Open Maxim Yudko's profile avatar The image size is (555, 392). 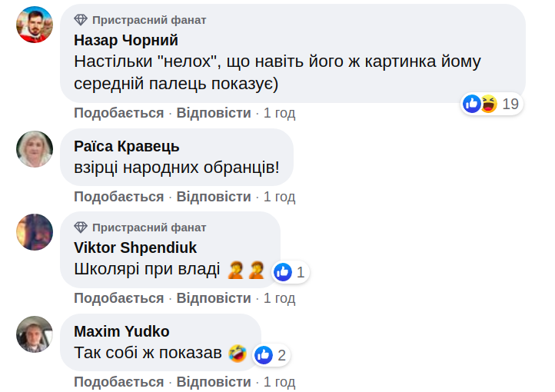[35, 334]
